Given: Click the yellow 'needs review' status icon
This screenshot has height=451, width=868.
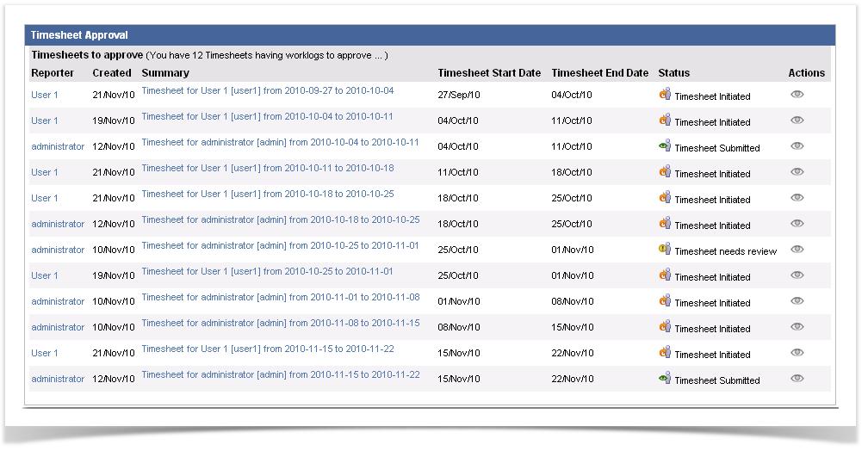Looking at the screenshot, I should [x=665, y=250].
